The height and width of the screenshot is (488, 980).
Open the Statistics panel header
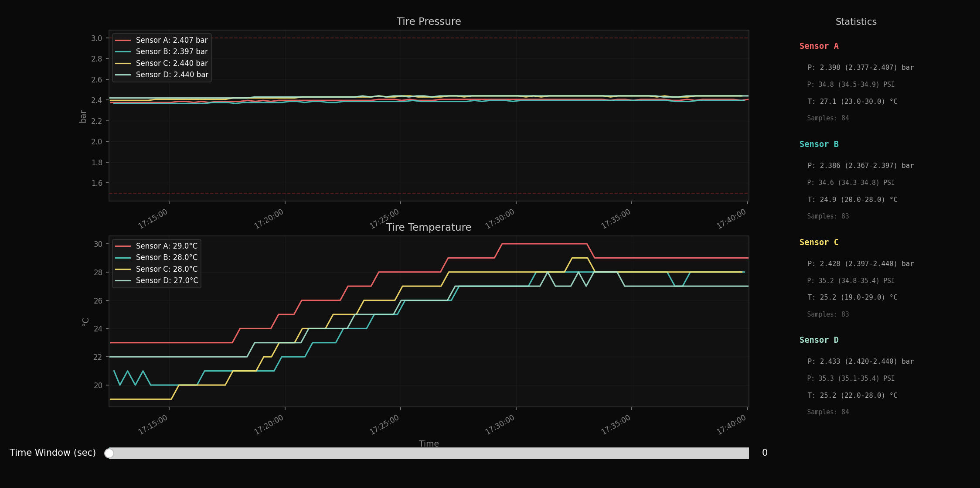(855, 21)
